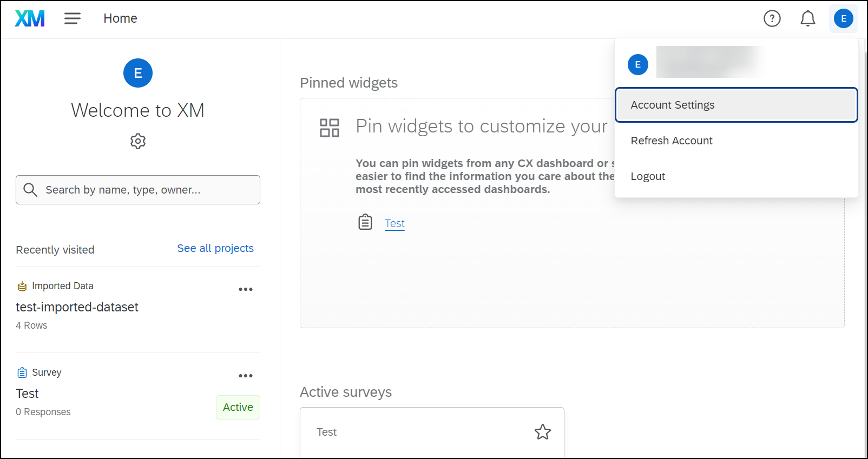Open the test-imported-dataset project
Viewport: 868px width, 459px height.
coord(77,307)
